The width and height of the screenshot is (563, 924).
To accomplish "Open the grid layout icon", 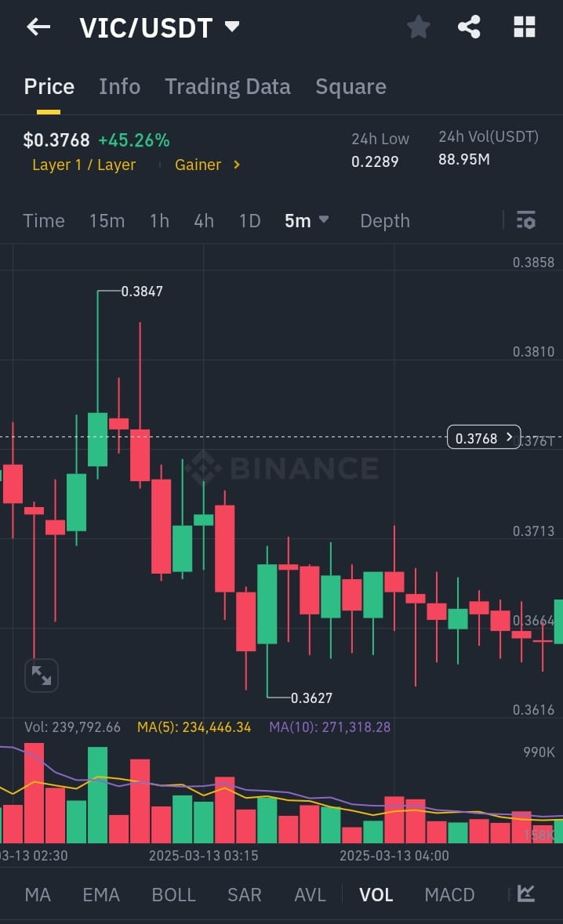I will pos(524,27).
